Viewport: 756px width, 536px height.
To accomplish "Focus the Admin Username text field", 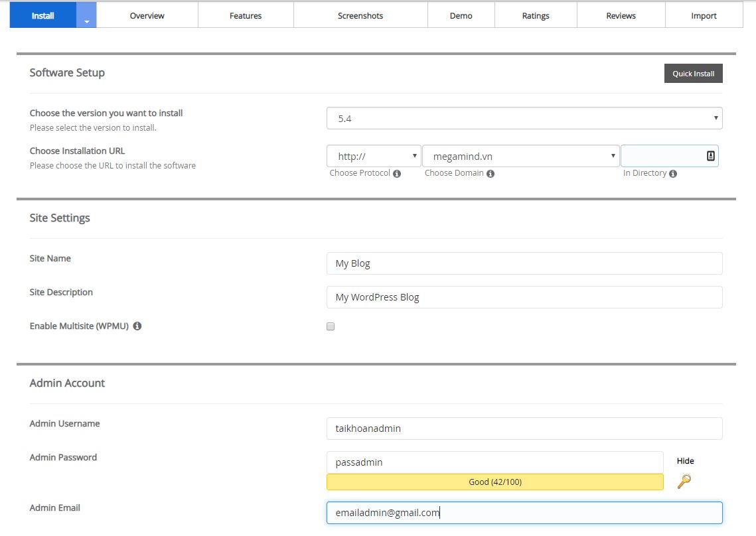I will [524, 429].
